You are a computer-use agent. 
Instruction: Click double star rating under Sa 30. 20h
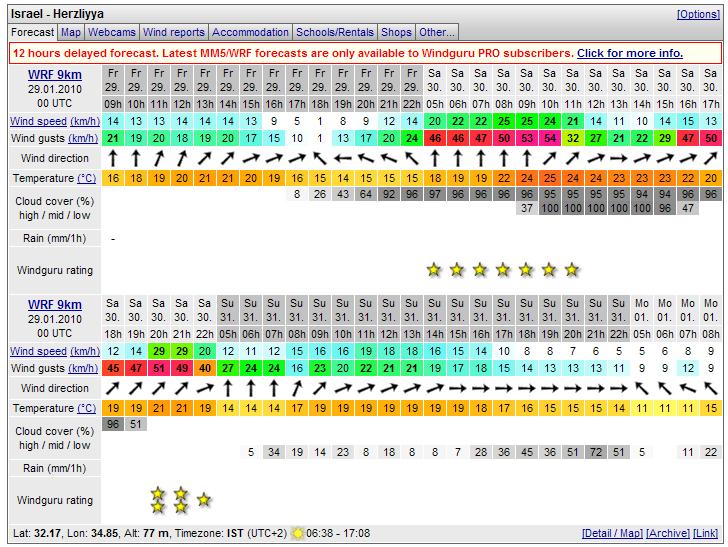158,500
